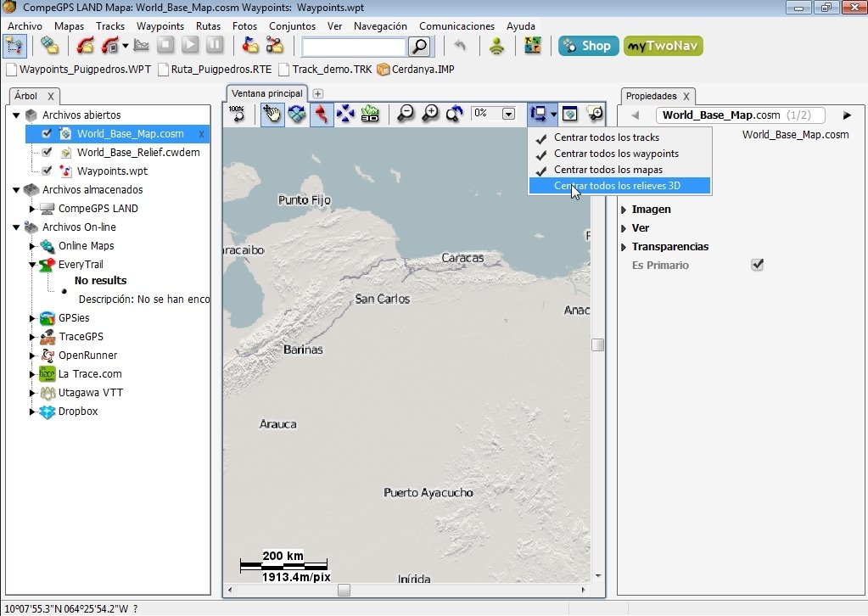The image size is (868, 616).
Task: Open the Cerdanya.IMP recent file
Action: pos(416,70)
